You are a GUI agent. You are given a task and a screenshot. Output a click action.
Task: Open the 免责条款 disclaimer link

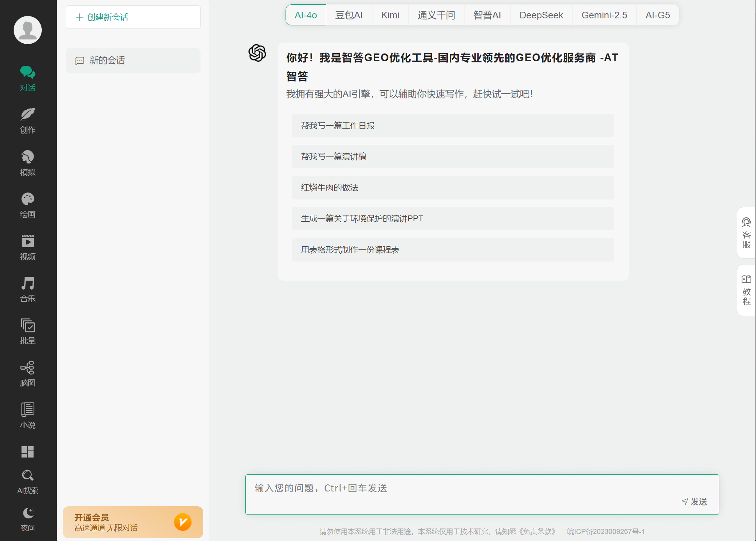538,531
